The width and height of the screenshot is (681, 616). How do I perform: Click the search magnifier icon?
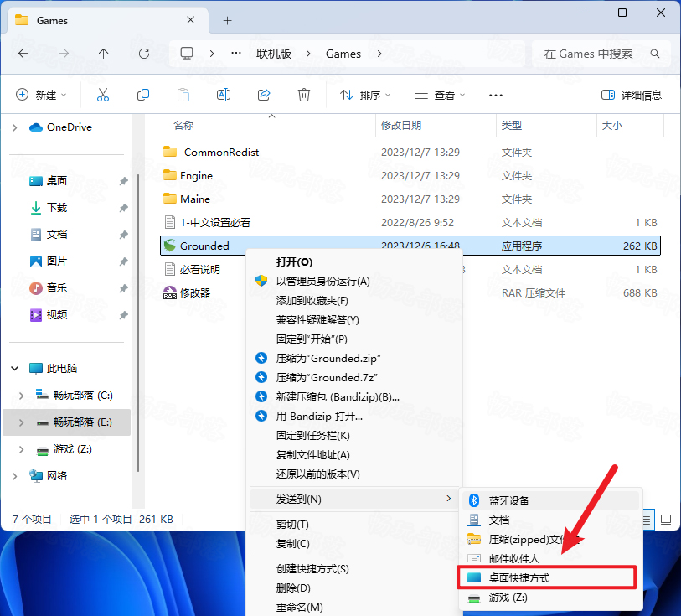pos(654,54)
